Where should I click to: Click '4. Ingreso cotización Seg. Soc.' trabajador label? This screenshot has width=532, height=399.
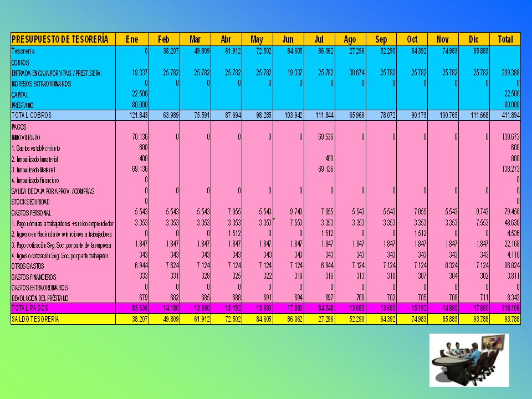60,256
